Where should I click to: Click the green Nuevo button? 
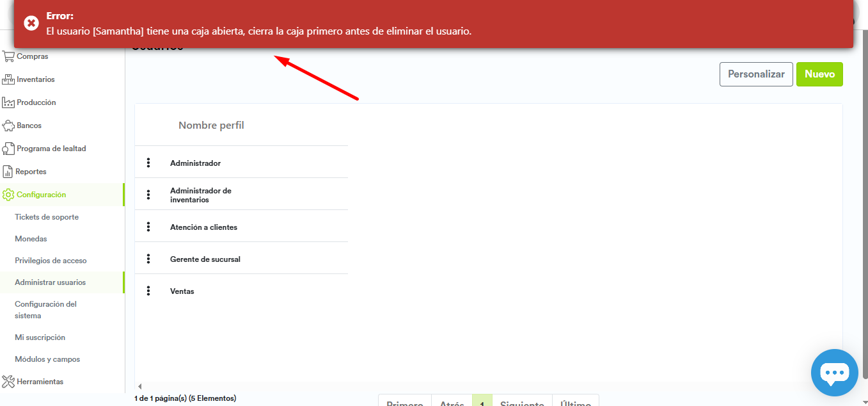coord(819,74)
